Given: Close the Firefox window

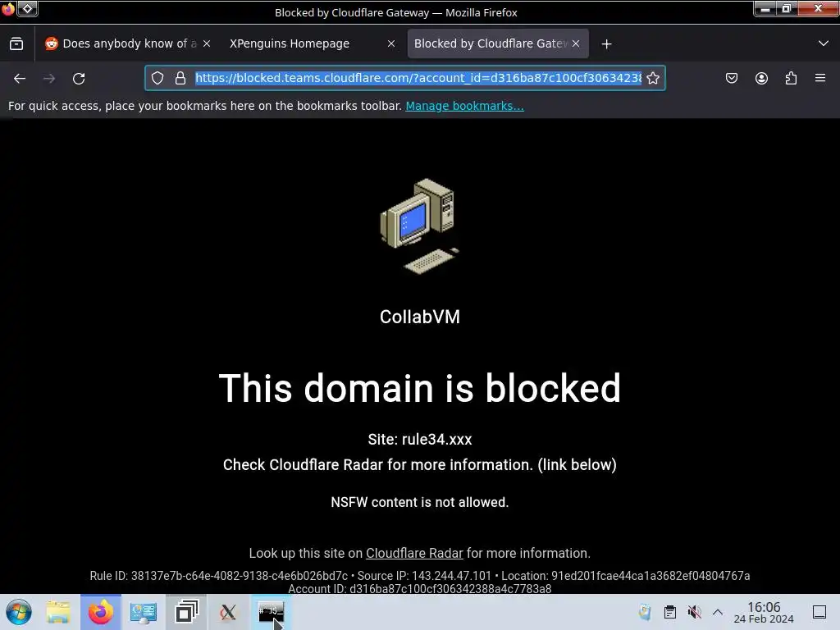Looking at the screenshot, I should (818, 8).
